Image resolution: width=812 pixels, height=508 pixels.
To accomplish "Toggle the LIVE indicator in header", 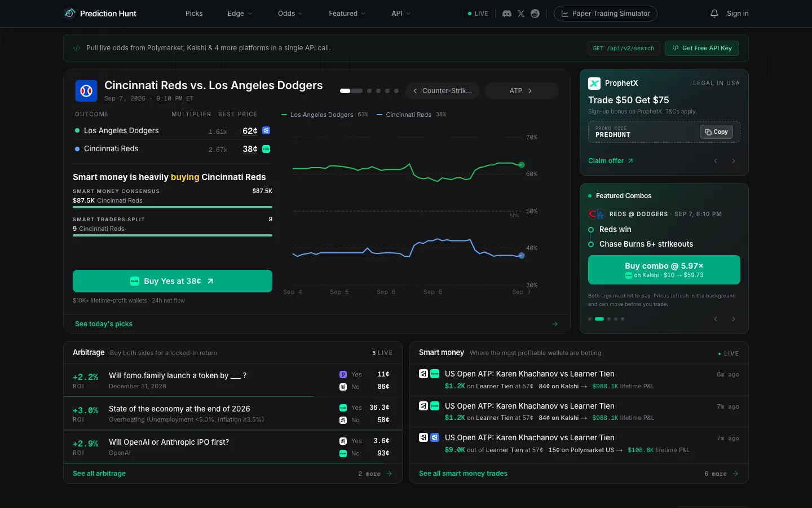I will (x=478, y=14).
